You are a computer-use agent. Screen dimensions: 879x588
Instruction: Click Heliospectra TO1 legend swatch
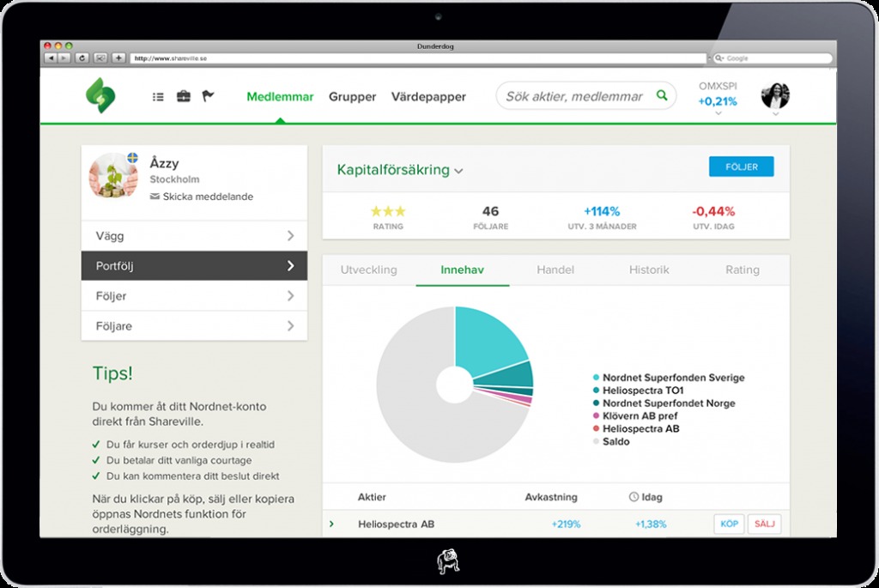coord(596,390)
